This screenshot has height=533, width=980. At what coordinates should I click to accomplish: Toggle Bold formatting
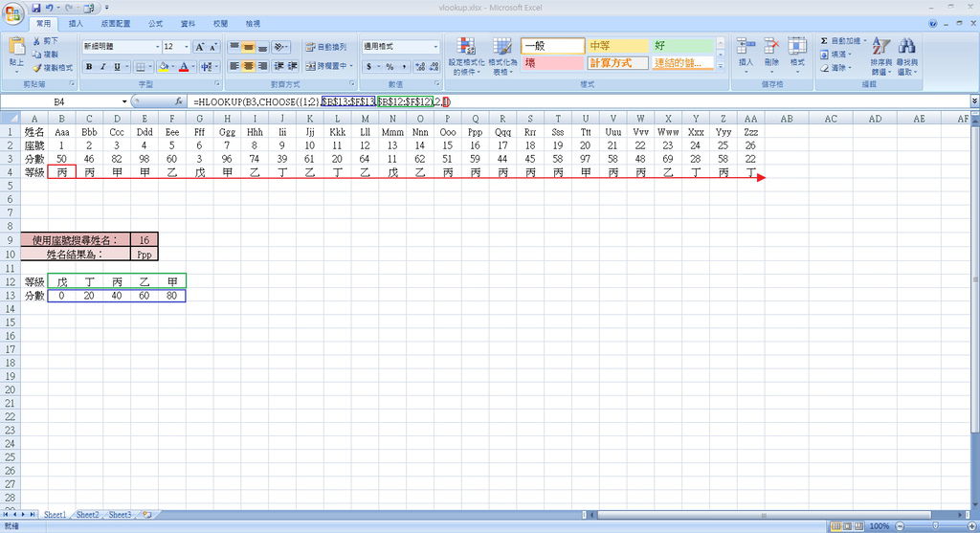tap(88, 67)
